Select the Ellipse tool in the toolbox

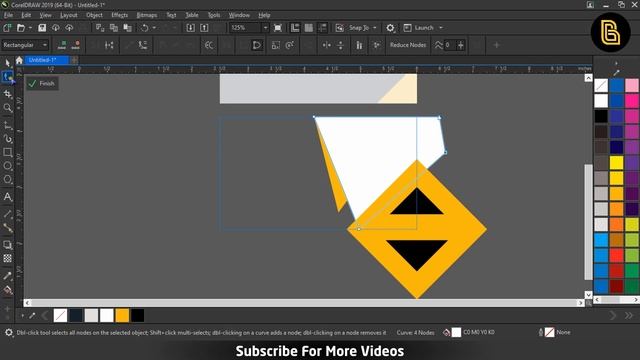tap(7, 166)
